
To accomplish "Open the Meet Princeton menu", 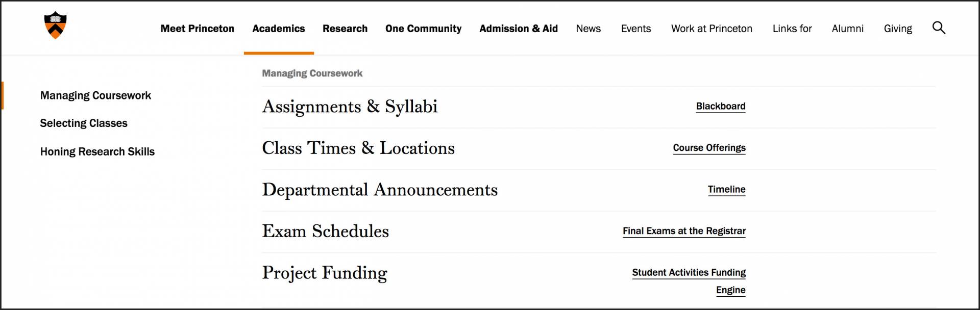I will tap(197, 29).
